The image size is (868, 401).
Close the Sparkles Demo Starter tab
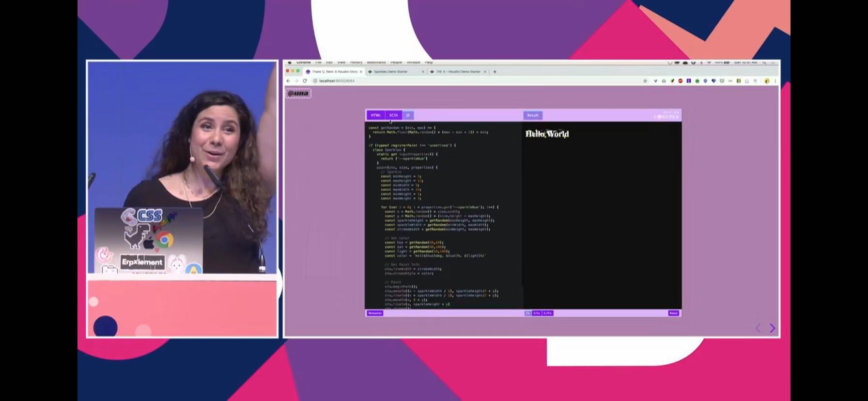coord(423,72)
